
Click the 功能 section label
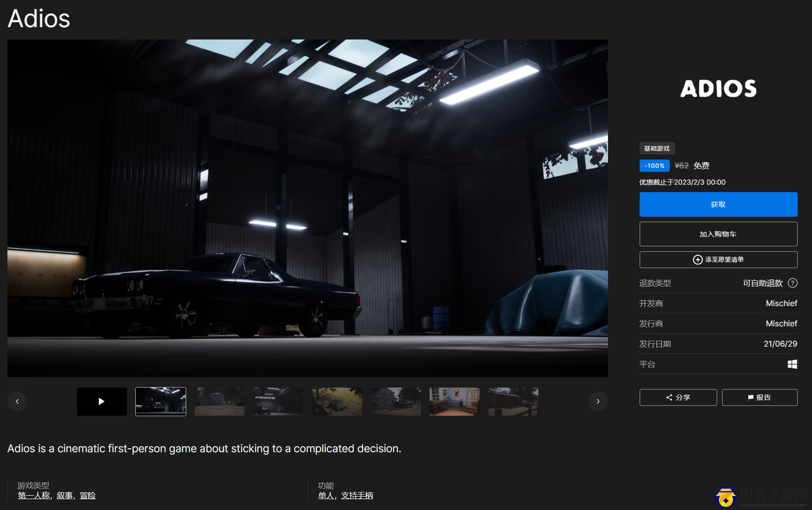(326, 485)
